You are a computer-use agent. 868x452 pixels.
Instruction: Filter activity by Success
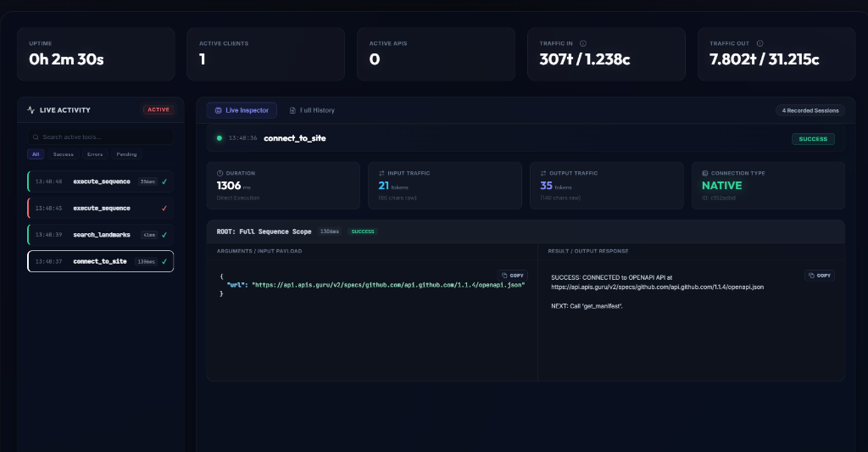[x=63, y=154]
